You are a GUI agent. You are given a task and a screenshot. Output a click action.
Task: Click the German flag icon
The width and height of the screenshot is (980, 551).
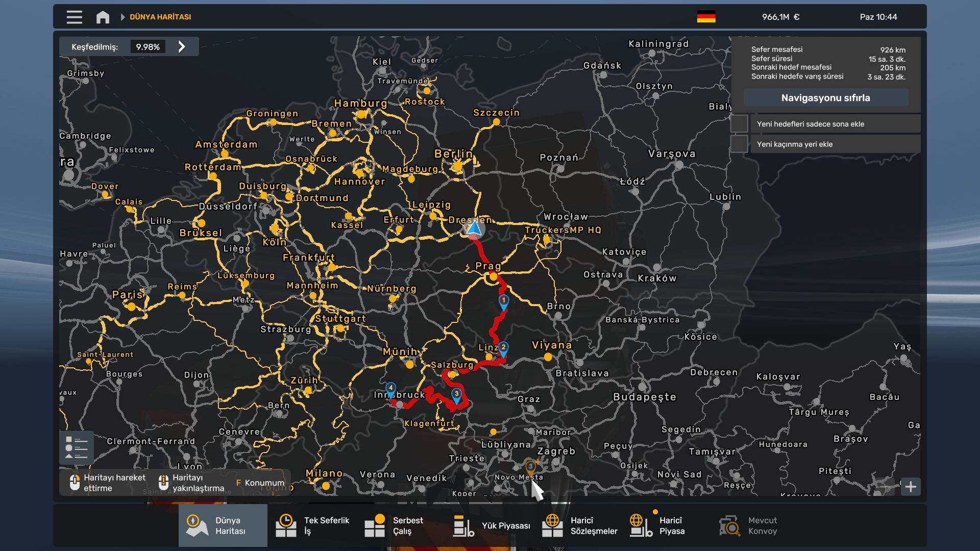pos(706,17)
